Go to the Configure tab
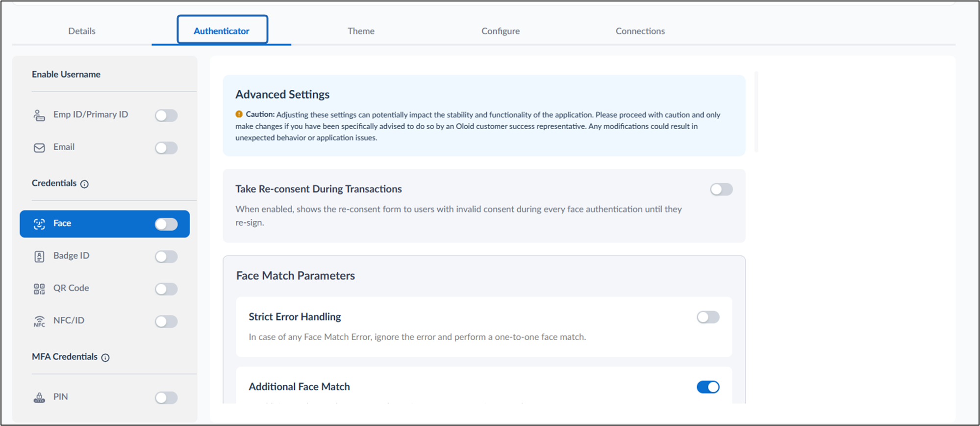 pos(501,31)
